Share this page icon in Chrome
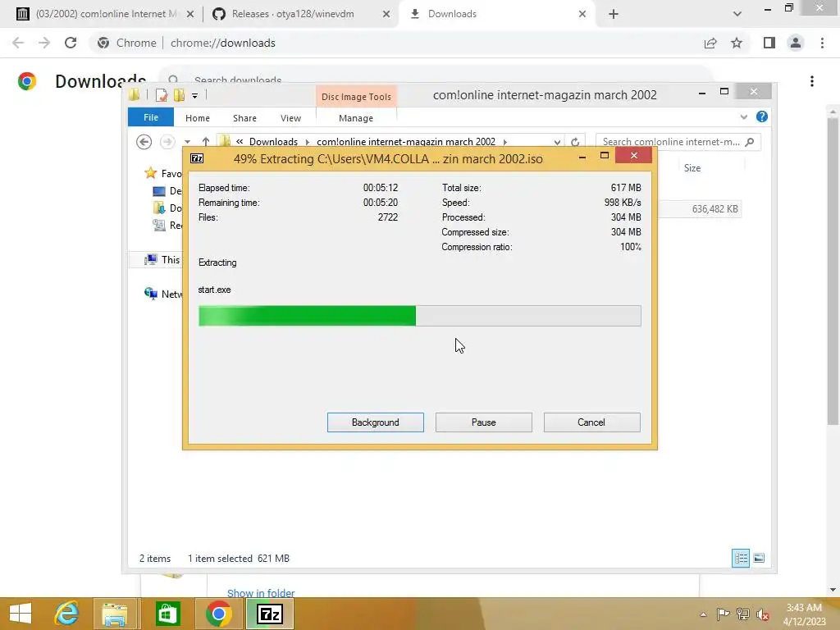The height and width of the screenshot is (630, 840). coord(710,43)
